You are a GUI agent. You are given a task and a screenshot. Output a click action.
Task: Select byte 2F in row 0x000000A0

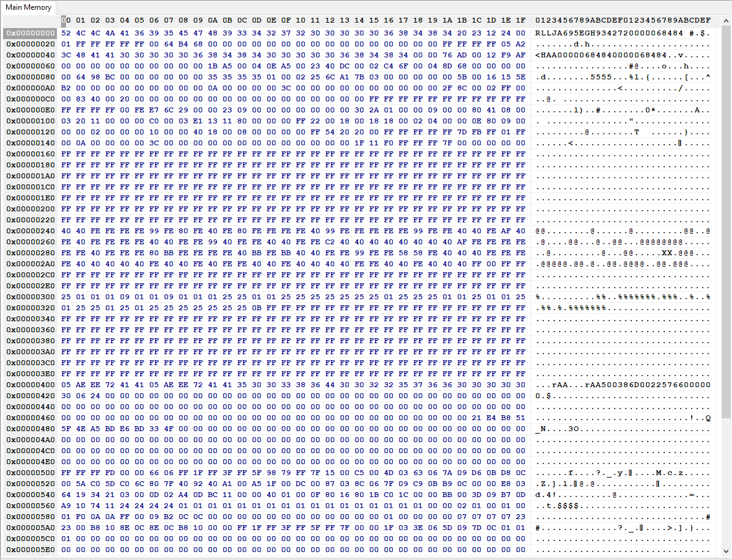(447, 88)
